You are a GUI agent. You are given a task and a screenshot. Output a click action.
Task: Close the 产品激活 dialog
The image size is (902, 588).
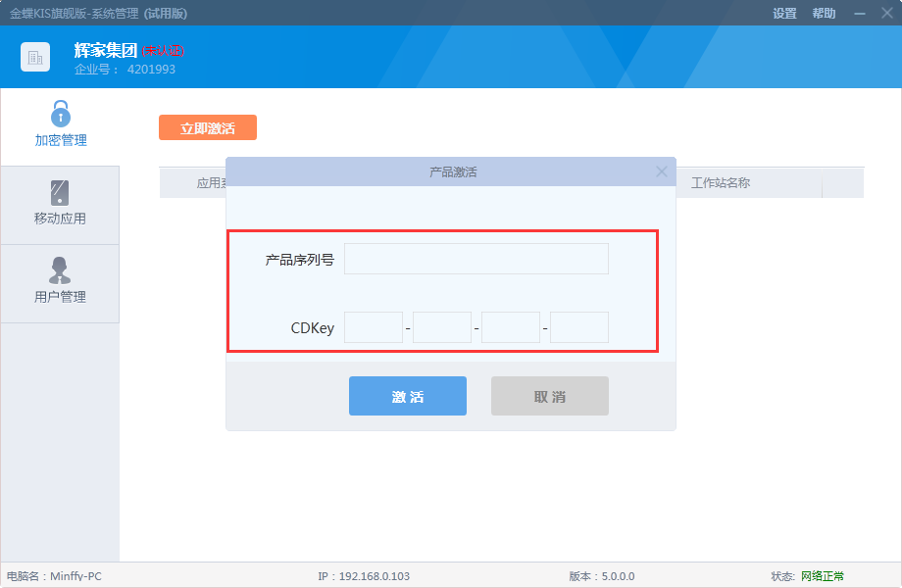662,171
